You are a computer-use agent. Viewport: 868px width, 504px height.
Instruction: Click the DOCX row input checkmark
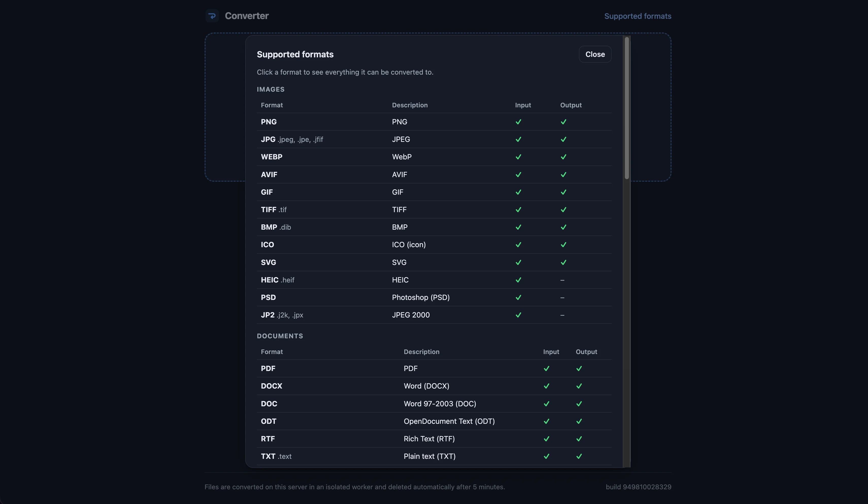[x=546, y=386]
